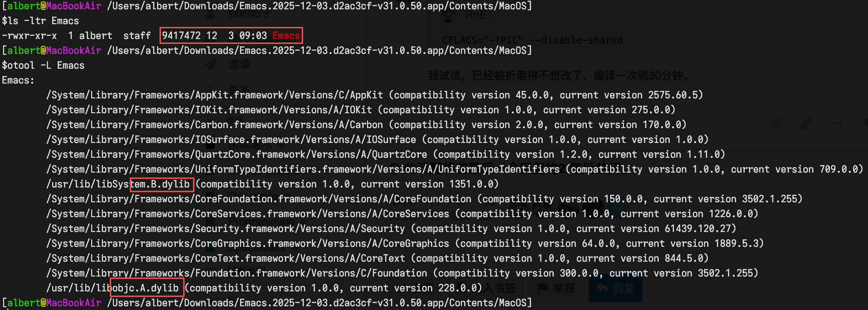This screenshot has width=868, height=310.
Task: Click the last empty shell prompt line
Action: [266, 303]
